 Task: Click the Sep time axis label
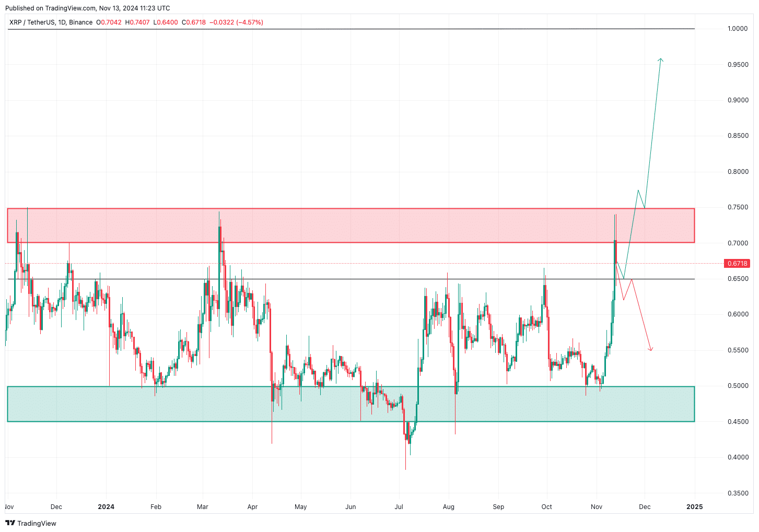(x=498, y=507)
